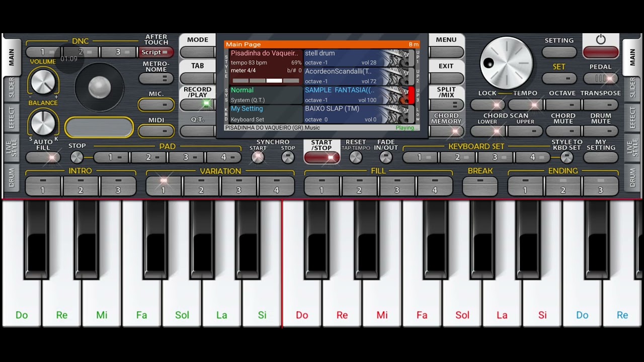Toggle the Auto Fill button
Image resolution: width=644 pixels, height=362 pixels.
point(43,157)
